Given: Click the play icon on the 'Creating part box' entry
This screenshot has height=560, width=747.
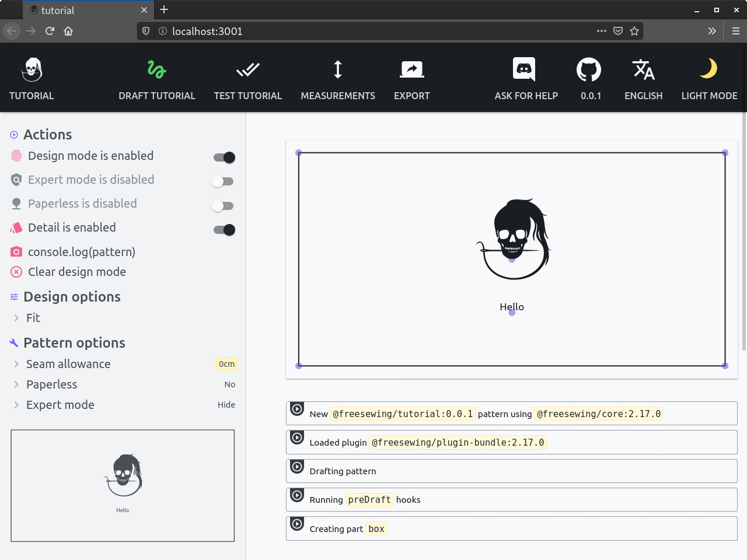Looking at the screenshot, I should [x=297, y=524].
